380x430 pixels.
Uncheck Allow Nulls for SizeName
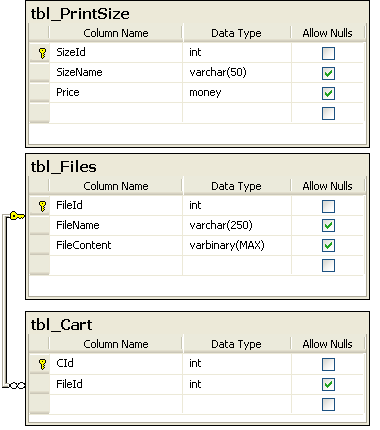pyautogui.click(x=328, y=73)
